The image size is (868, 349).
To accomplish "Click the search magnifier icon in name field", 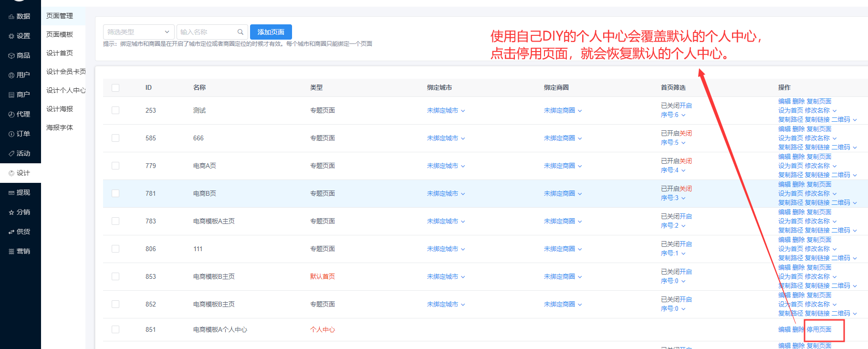I will (241, 32).
